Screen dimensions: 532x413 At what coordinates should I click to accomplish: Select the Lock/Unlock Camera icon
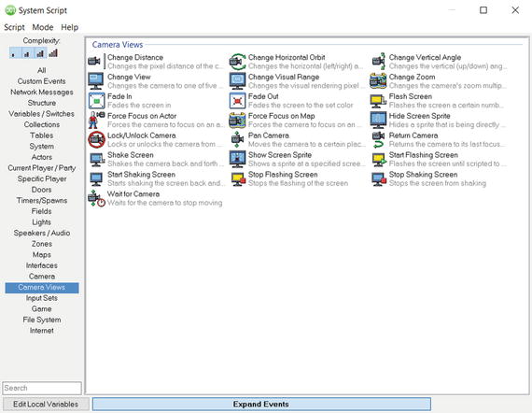(x=96, y=139)
